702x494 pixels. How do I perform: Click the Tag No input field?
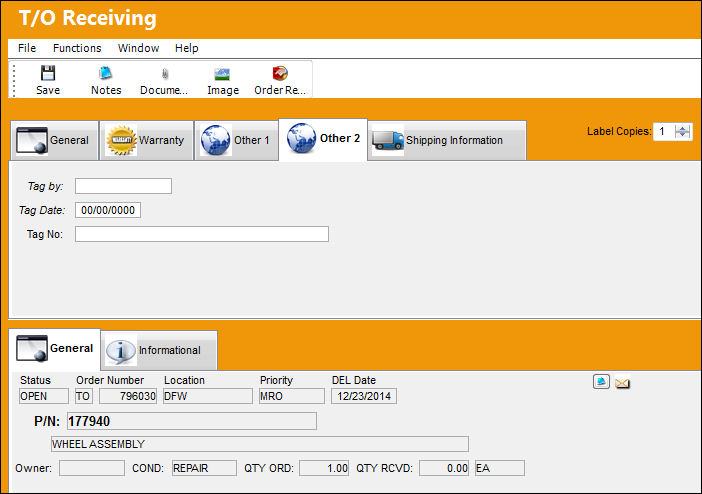pos(202,234)
